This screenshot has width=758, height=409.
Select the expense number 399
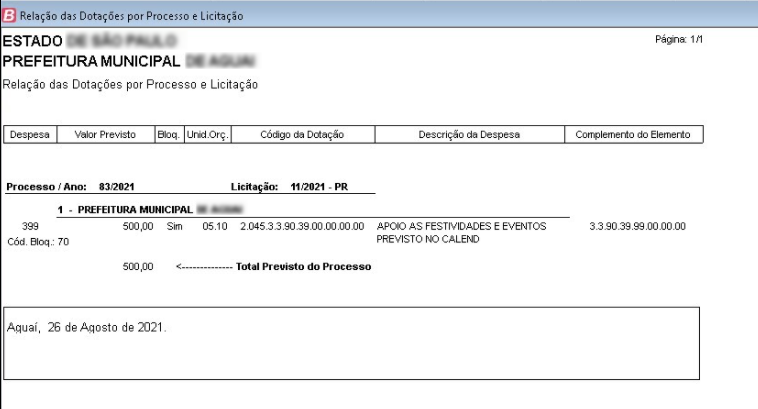click(x=30, y=227)
